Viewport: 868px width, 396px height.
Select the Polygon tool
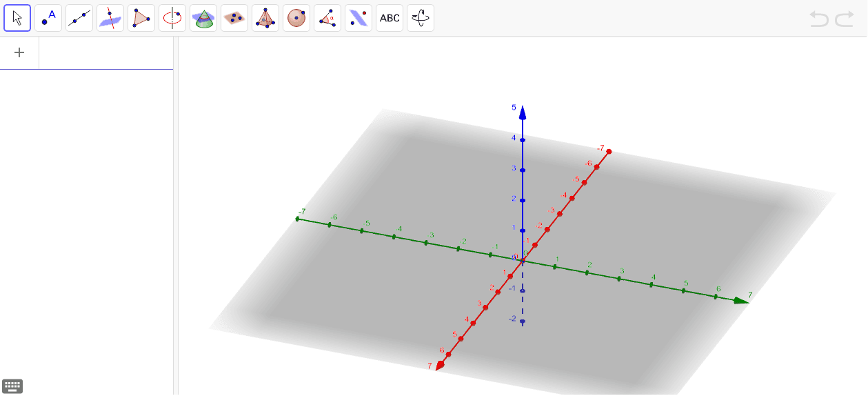click(x=141, y=18)
